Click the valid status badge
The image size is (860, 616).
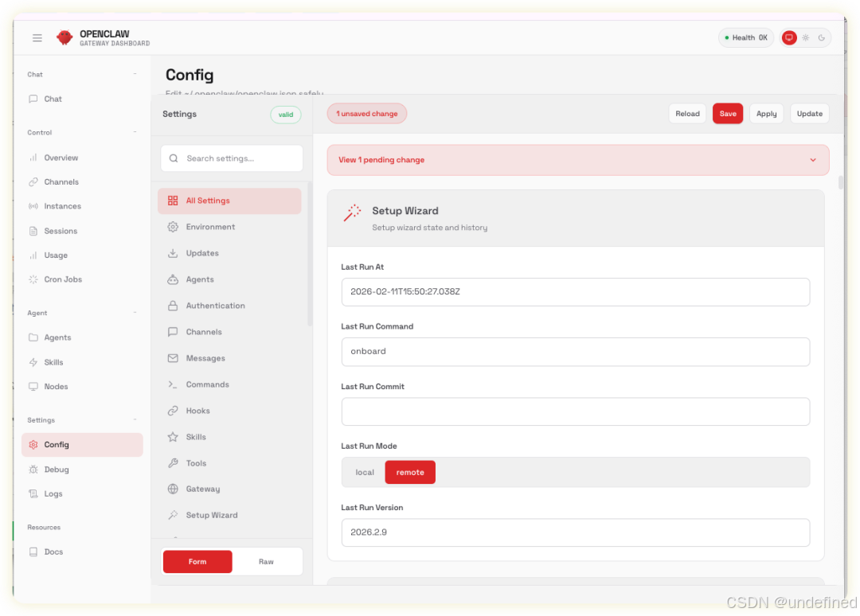coord(286,115)
